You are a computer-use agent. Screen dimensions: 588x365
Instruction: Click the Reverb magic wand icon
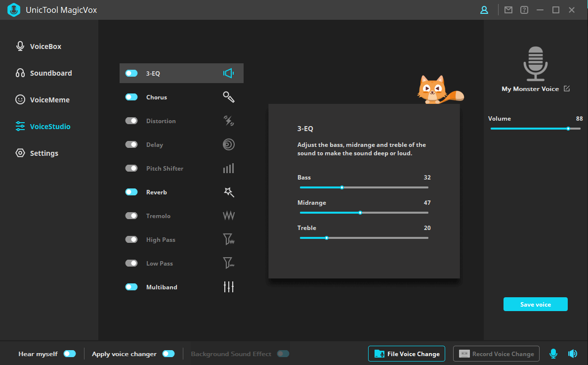coord(229,192)
